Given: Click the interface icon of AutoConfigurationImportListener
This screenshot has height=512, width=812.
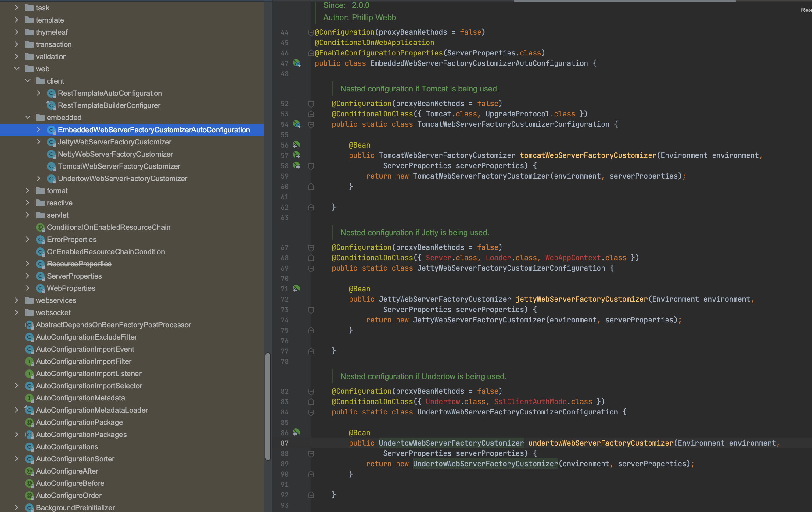Looking at the screenshot, I should click(x=29, y=374).
